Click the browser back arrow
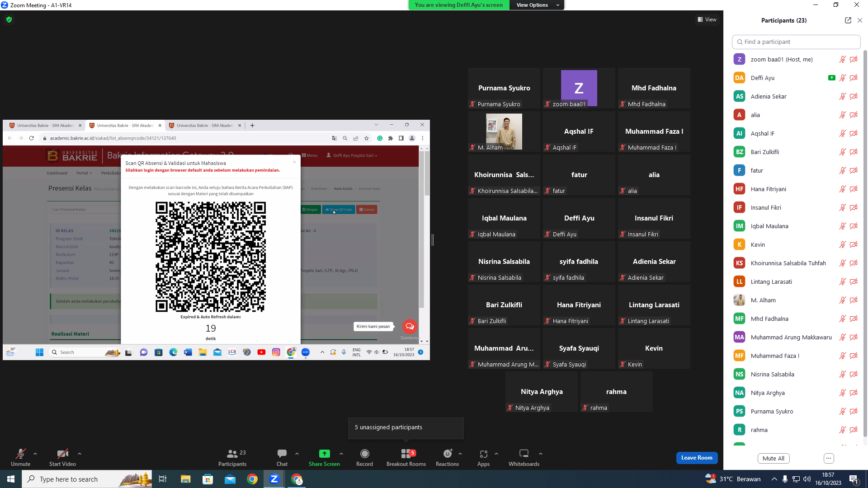 pos(10,138)
